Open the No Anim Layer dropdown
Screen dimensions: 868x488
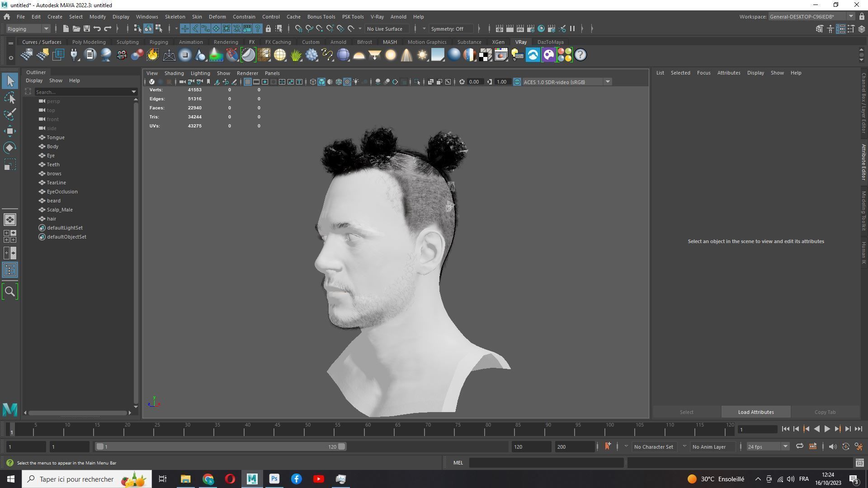click(712, 447)
